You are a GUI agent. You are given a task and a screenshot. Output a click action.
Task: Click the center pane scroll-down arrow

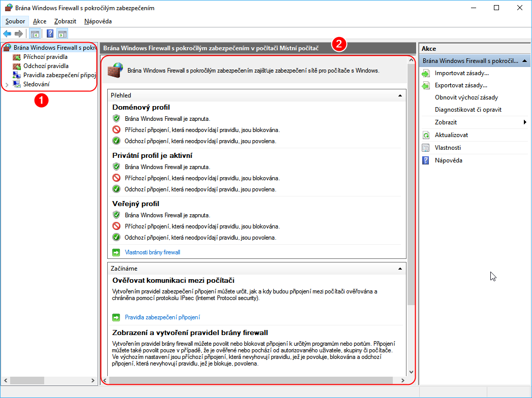(x=411, y=372)
